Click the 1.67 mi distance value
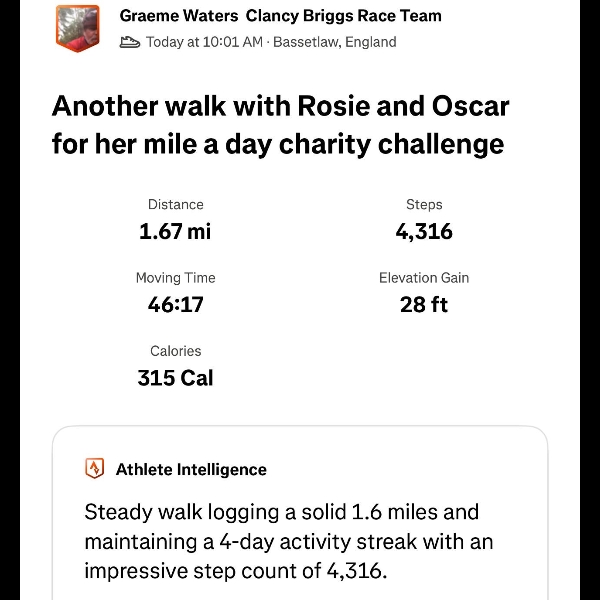 [x=175, y=232]
